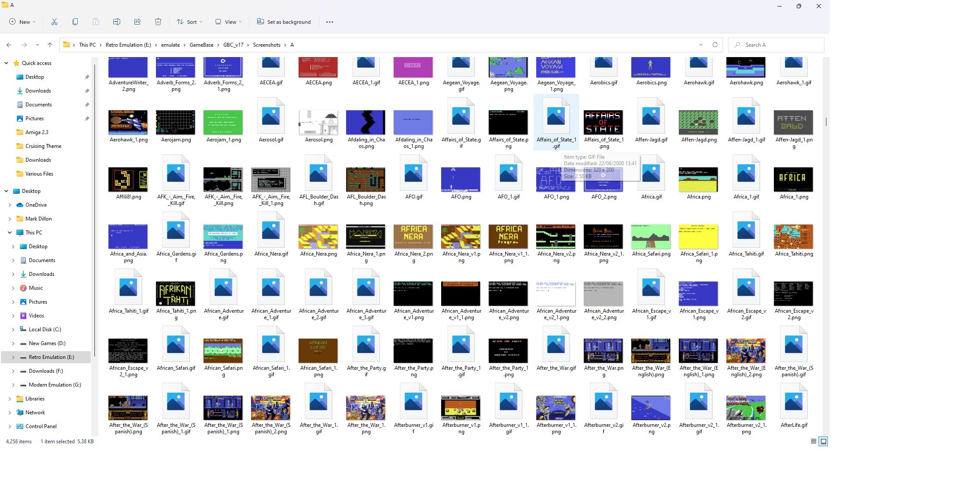Screen dimensions: 980x477
Task: Select Africa_1.png thumbnail
Action: 793,179
